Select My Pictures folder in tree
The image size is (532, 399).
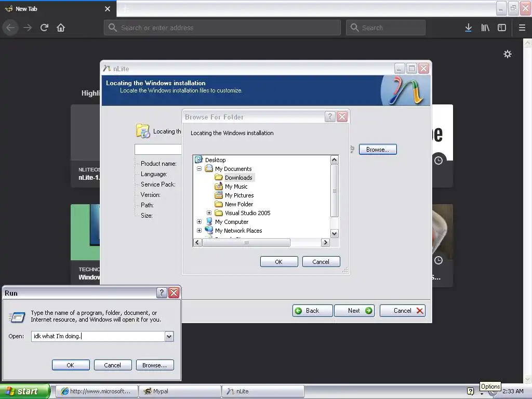(x=239, y=195)
